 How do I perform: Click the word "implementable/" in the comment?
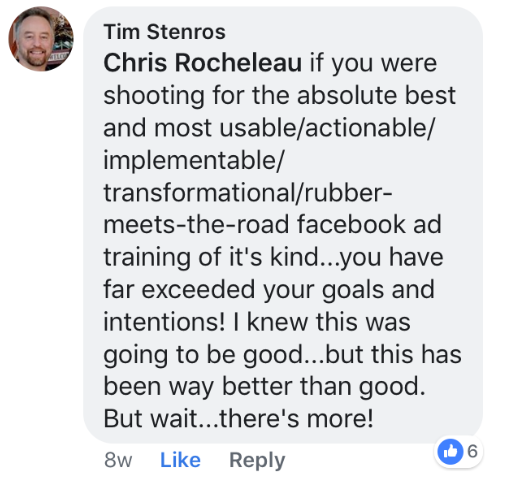[x=193, y=161]
